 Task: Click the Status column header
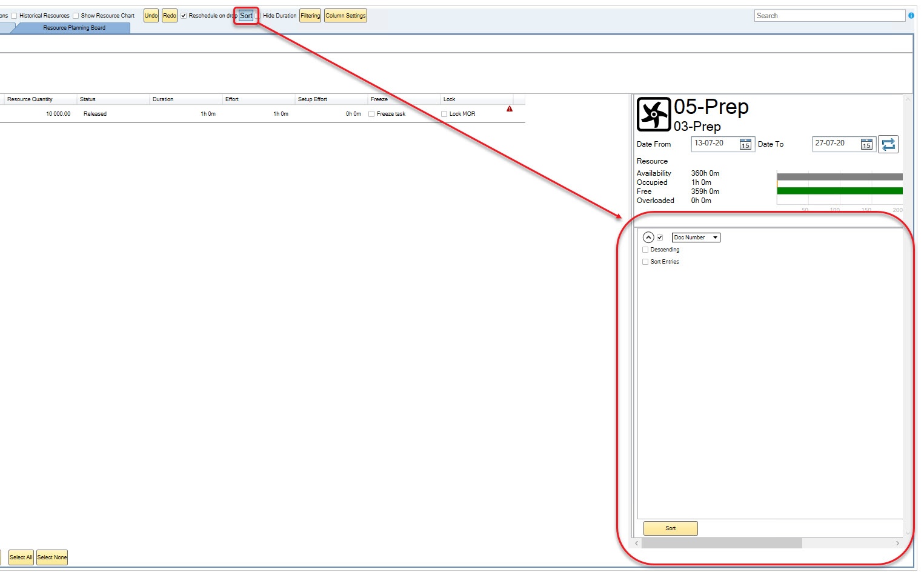click(88, 99)
